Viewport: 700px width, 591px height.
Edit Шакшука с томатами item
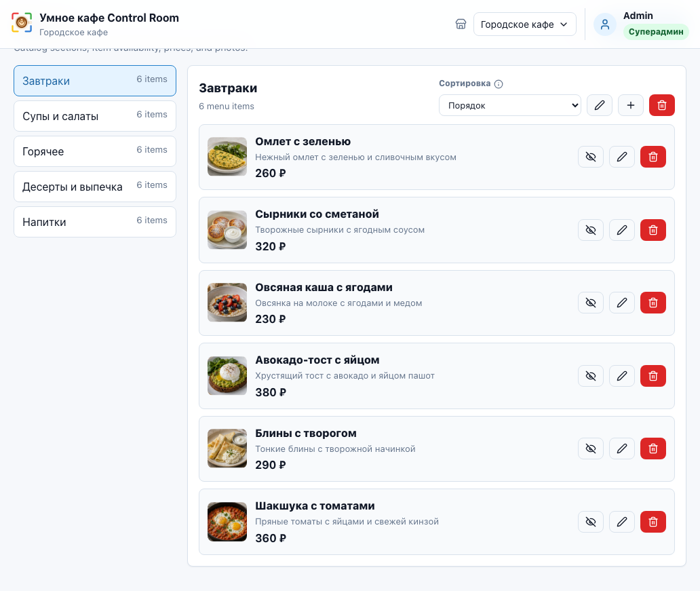tap(622, 522)
